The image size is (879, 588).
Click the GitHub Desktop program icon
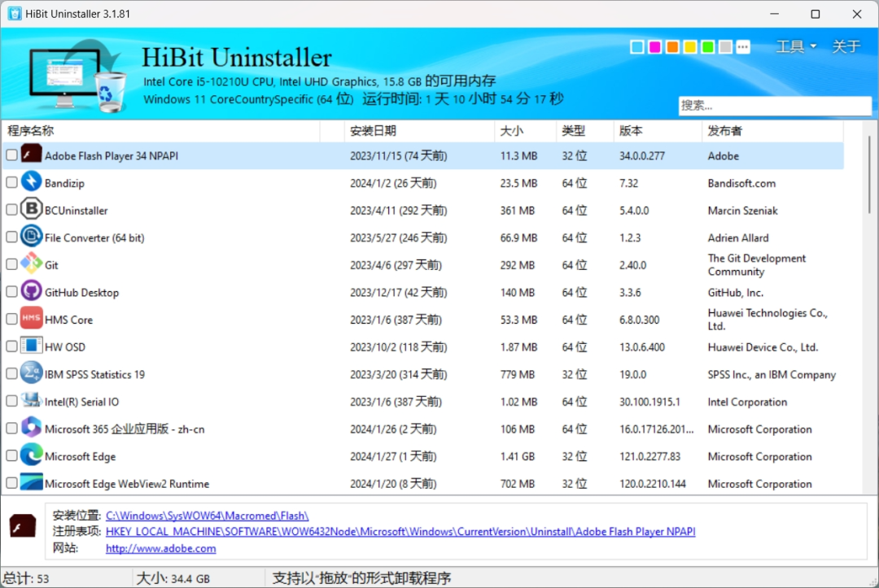(32, 290)
